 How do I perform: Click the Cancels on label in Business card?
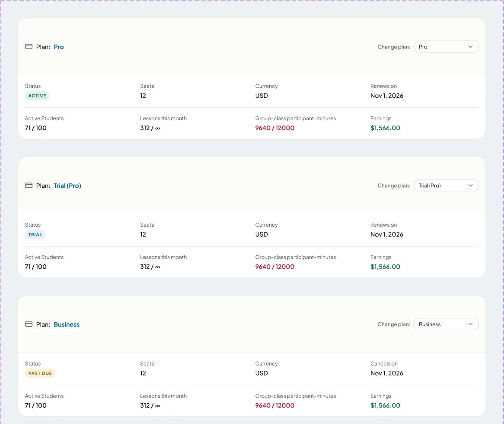384,363
